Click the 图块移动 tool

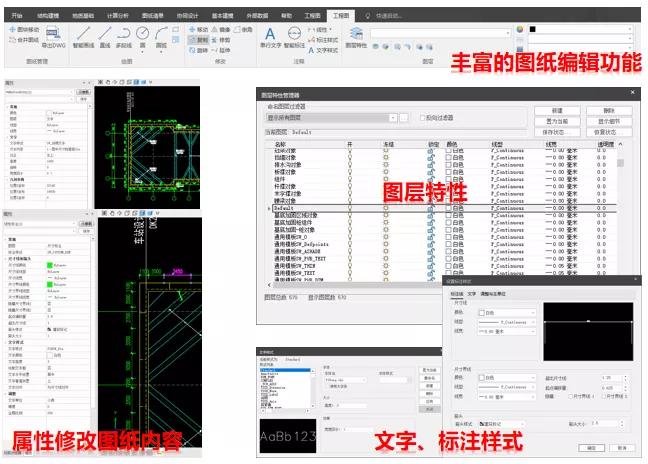[24, 30]
